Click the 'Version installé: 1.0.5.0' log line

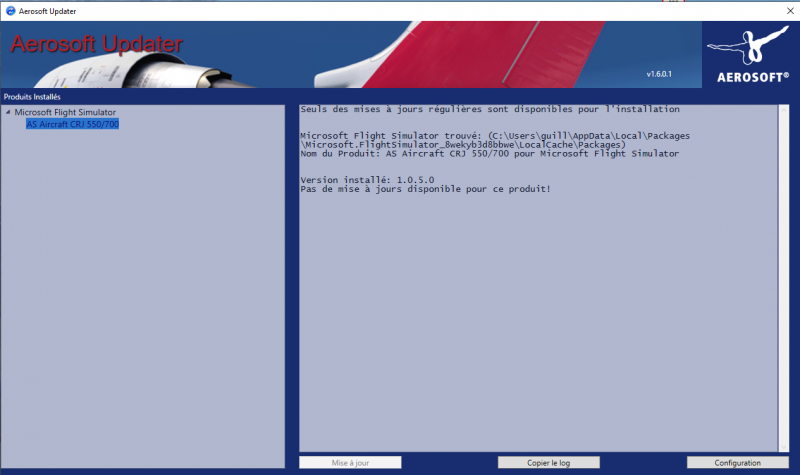(x=367, y=180)
